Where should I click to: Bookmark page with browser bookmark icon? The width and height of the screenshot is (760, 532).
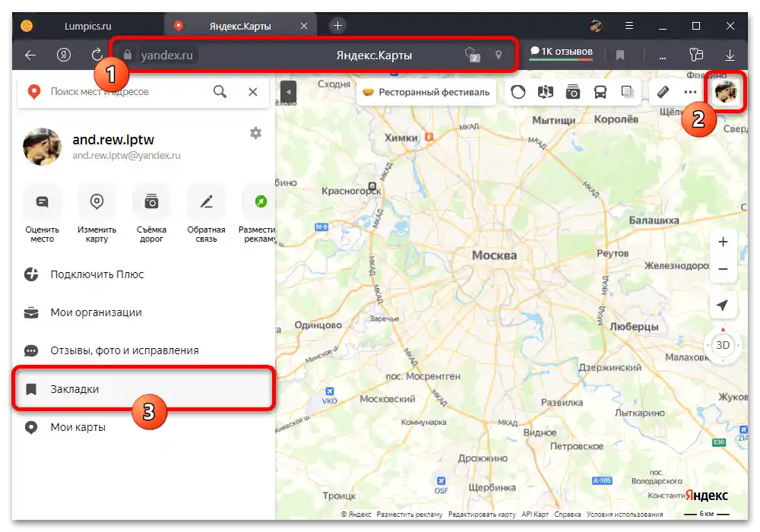pyautogui.click(x=620, y=55)
